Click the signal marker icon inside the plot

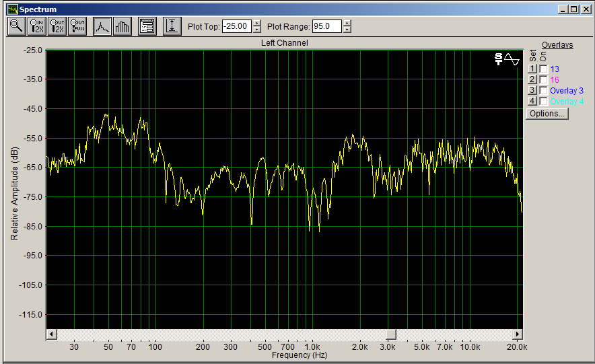(x=508, y=59)
